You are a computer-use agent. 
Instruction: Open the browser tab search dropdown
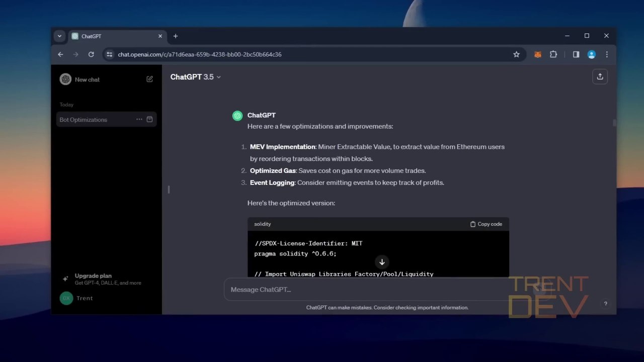tap(59, 36)
